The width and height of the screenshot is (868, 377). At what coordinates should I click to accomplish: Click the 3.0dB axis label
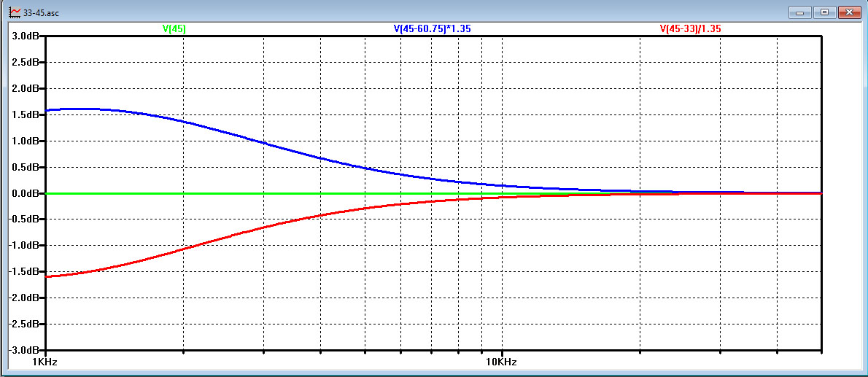25,36
